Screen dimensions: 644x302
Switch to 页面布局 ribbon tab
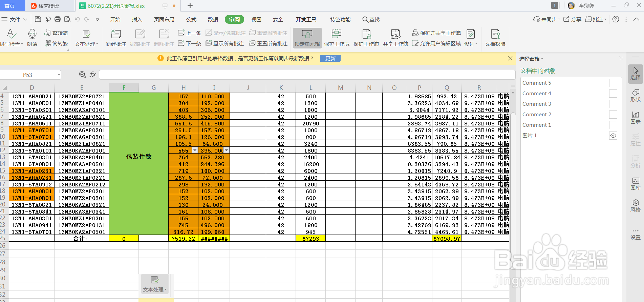pyautogui.click(x=164, y=19)
